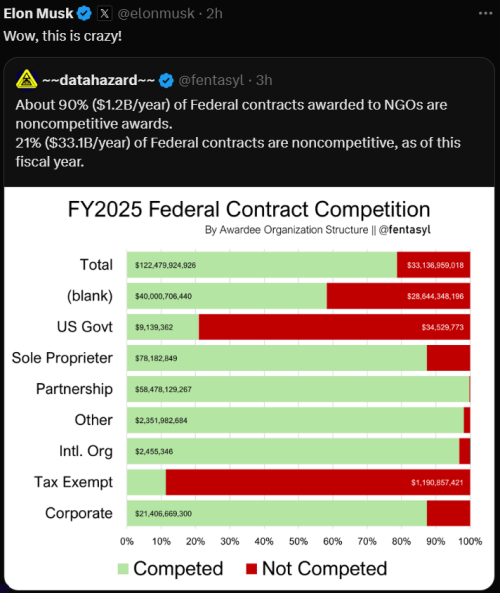
Task: Click the ~~datahazard~~ display name
Action: click(98, 80)
